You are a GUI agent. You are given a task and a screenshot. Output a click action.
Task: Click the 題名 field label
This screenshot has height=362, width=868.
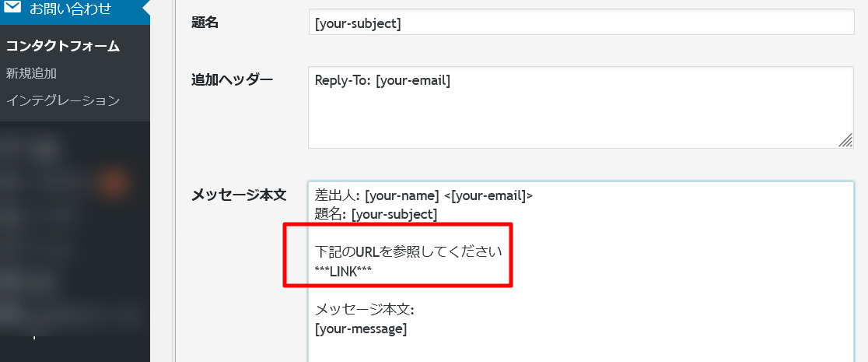(x=205, y=23)
